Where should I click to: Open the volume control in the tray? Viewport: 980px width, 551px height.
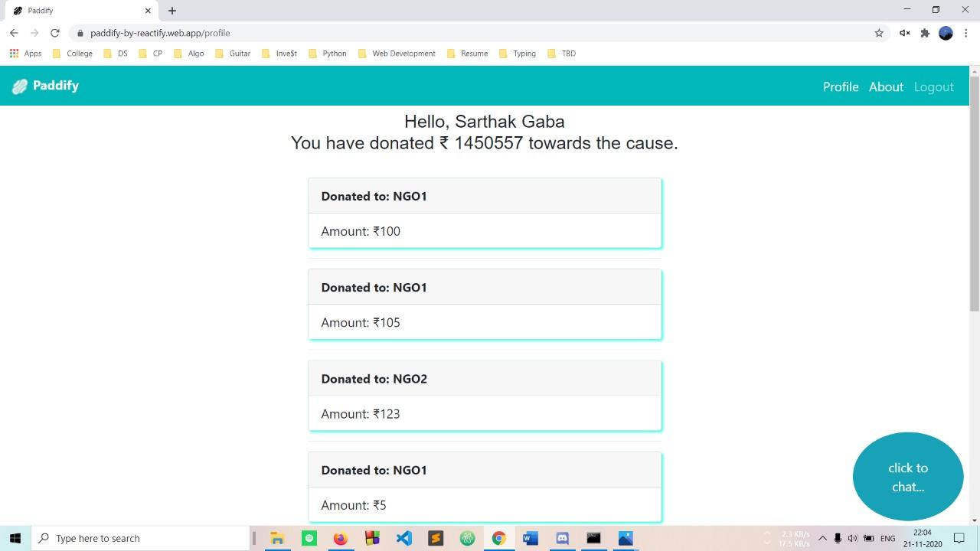(x=852, y=538)
